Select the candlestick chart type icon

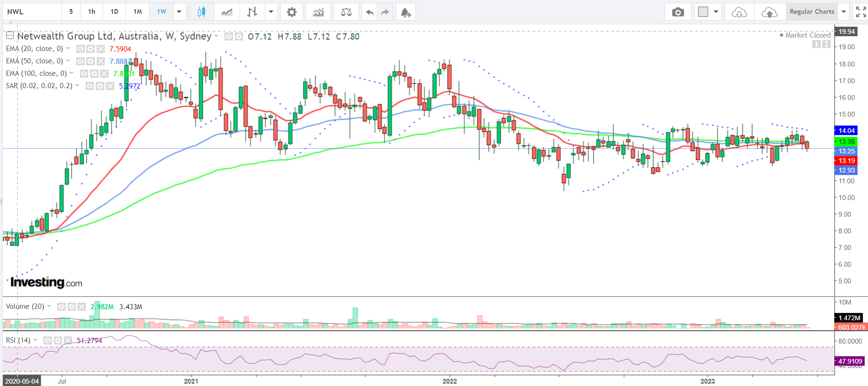(x=201, y=12)
